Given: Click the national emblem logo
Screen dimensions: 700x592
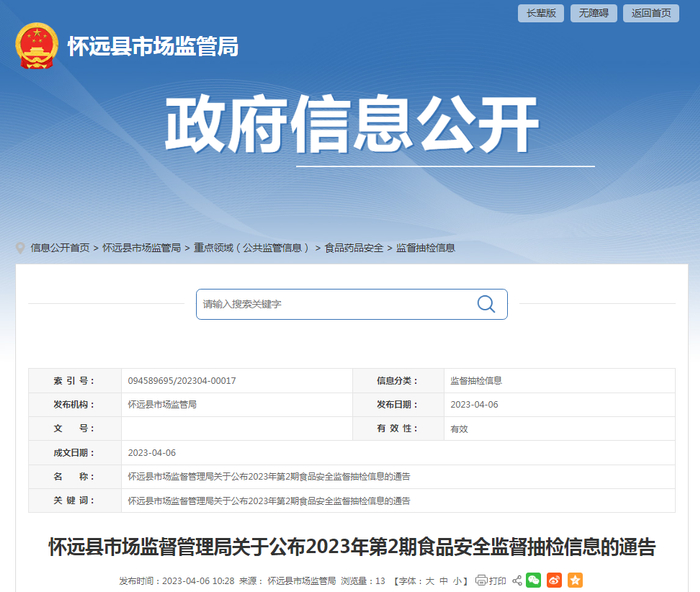Looking at the screenshot, I should point(37,46).
